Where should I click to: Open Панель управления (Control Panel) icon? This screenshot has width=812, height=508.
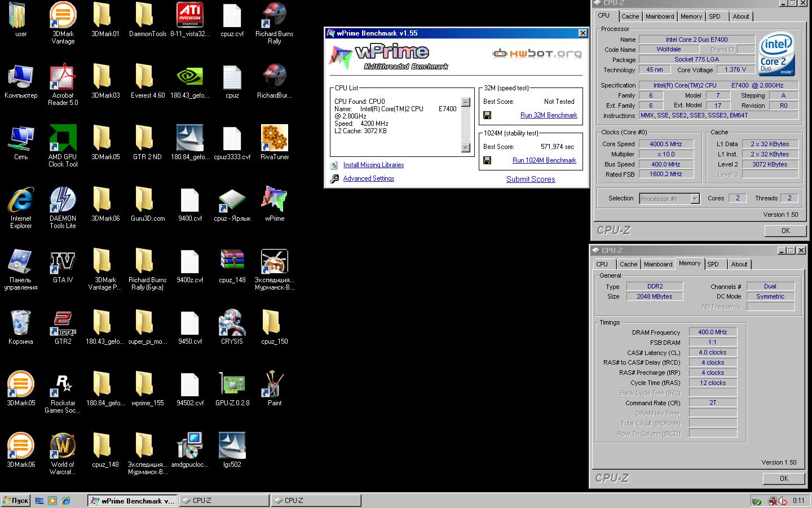[21, 269]
